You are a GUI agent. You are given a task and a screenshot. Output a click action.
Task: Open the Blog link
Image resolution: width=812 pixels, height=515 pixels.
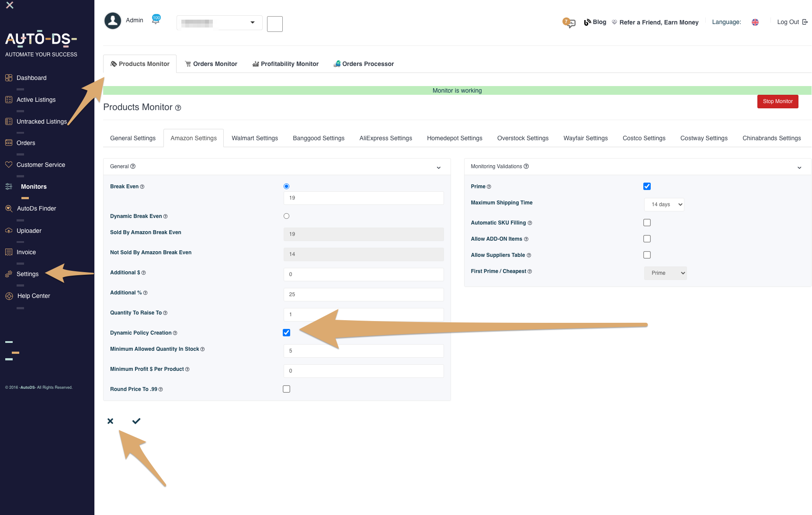pos(595,22)
